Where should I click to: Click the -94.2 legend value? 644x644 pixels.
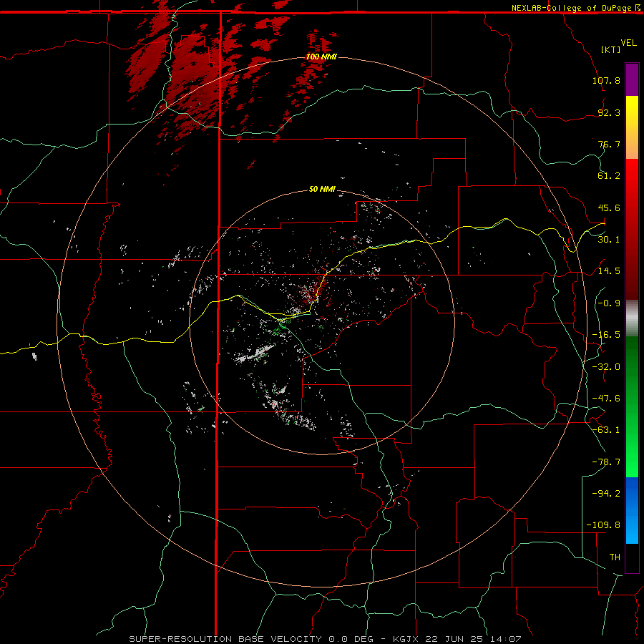pos(606,493)
